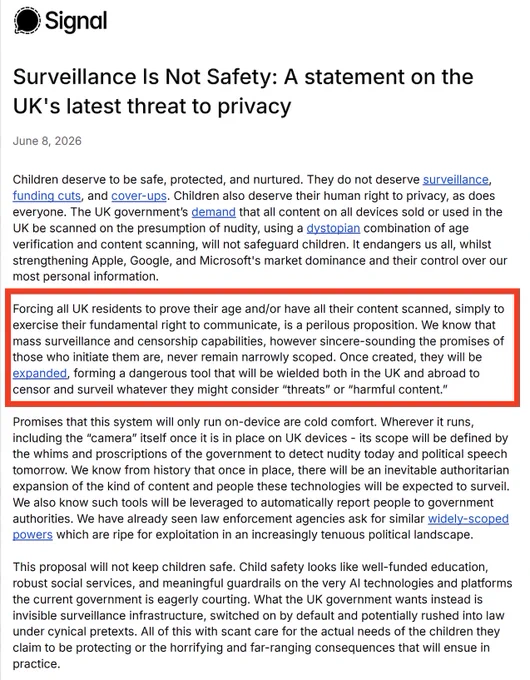This screenshot has width=530, height=680.
Task: Click the final word "practice." in last paragraph
Action: (x=36, y=664)
